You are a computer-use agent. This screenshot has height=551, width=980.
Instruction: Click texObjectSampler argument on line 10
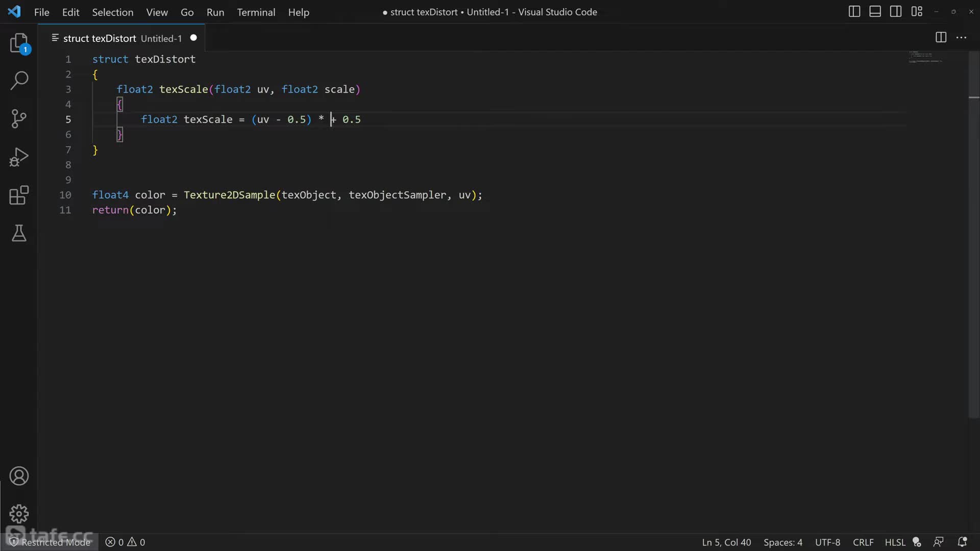[x=397, y=195]
